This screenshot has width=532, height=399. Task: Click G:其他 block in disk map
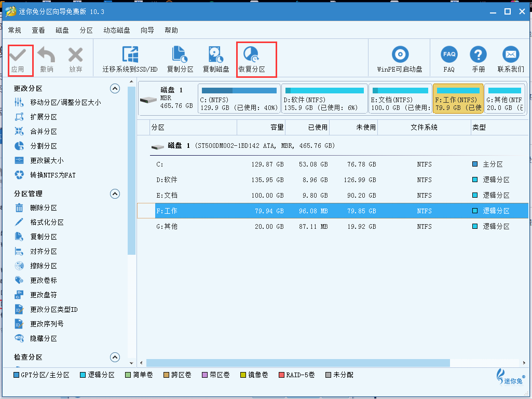click(x=505, y=99)
